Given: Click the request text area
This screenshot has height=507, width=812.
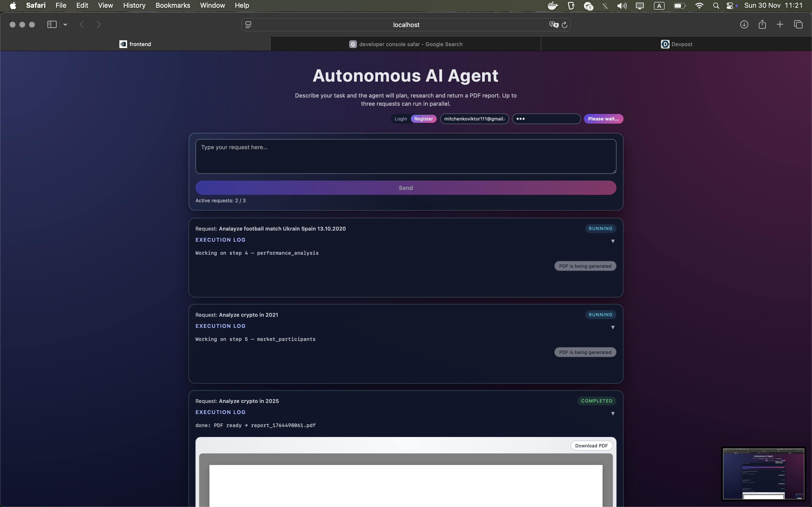Looking at the screenshot, I should [x=405, y=156].
